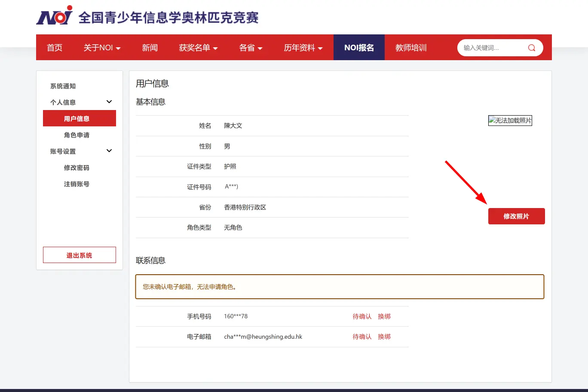Click the broken profile photo placeholder
The height and width of the screenshot is (392, 588).
pyautogui.click(x=510, y=120)
